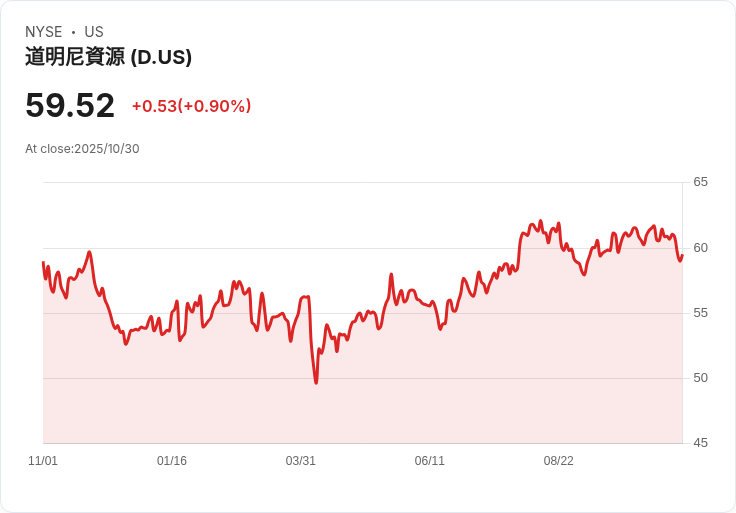Click the 65 y-axis price label
736x513 pixels.
click(x=700, y=182)
